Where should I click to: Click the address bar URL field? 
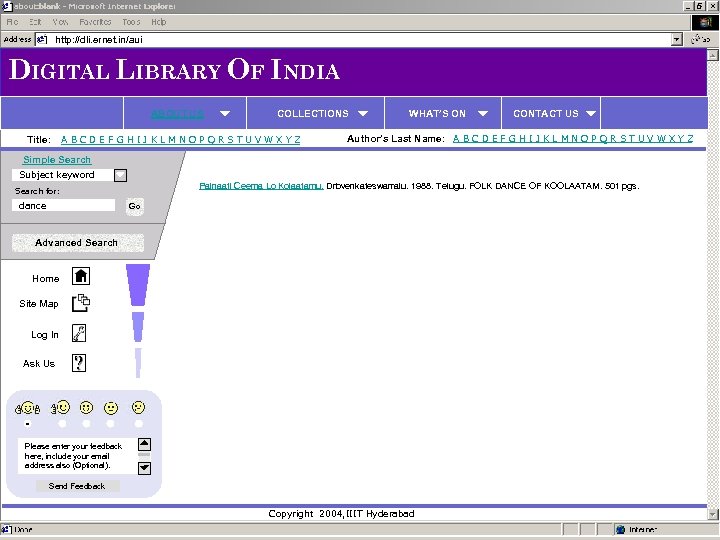(353, 39)
